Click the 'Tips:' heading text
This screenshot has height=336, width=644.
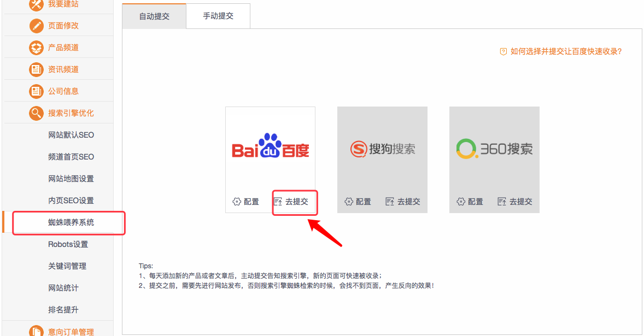pos(146,266)
